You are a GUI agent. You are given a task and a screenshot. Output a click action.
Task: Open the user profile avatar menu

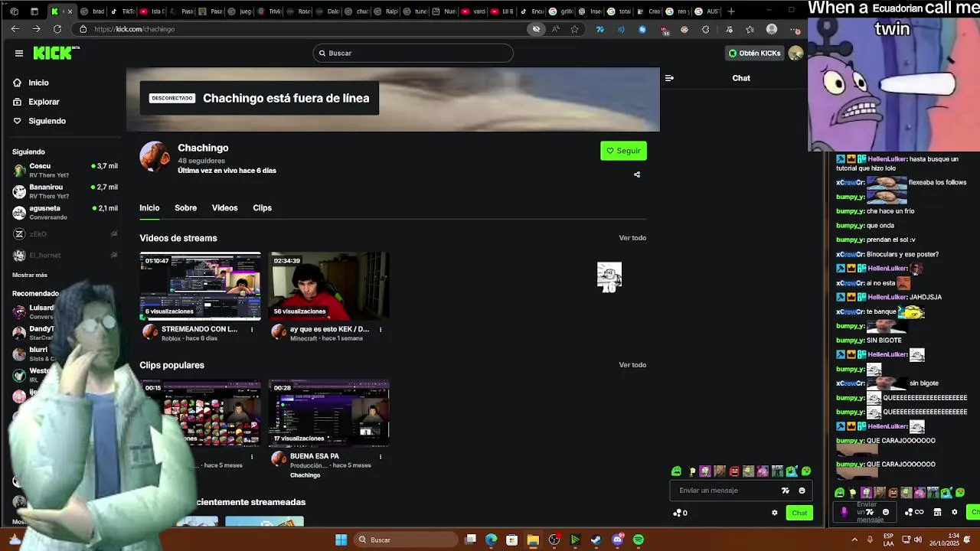click(795, 53)
